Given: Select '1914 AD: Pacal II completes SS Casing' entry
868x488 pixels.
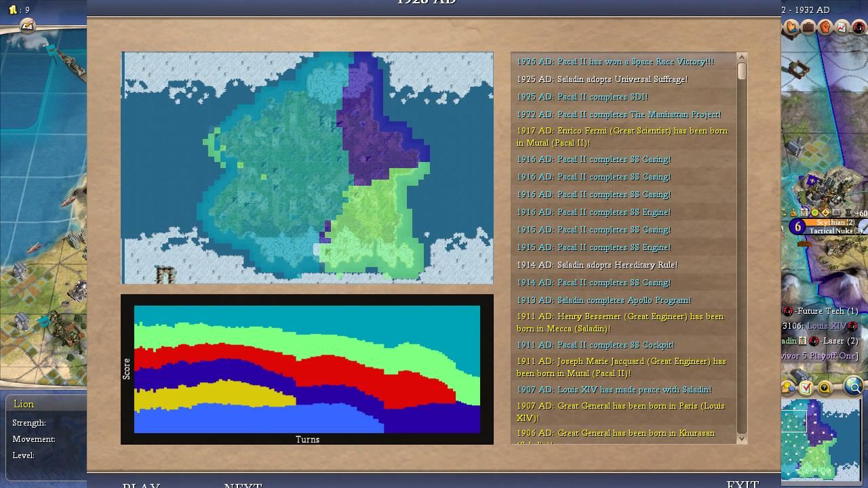Looking at the screenshot, I should tap(624, 283).
